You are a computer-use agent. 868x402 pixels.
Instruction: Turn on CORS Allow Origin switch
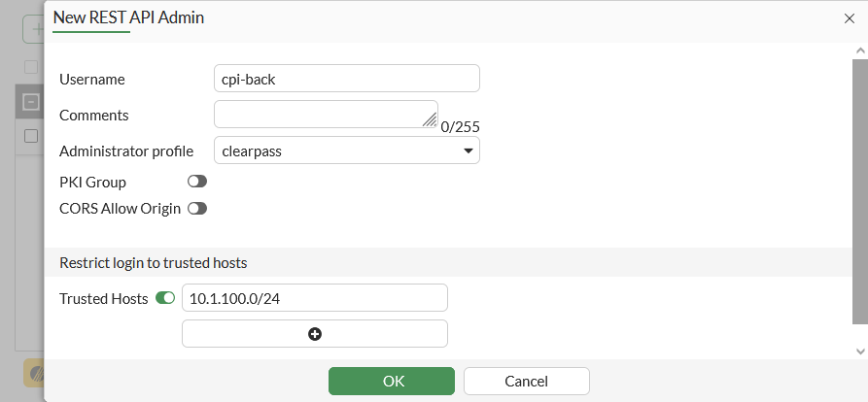click(197, 208)
